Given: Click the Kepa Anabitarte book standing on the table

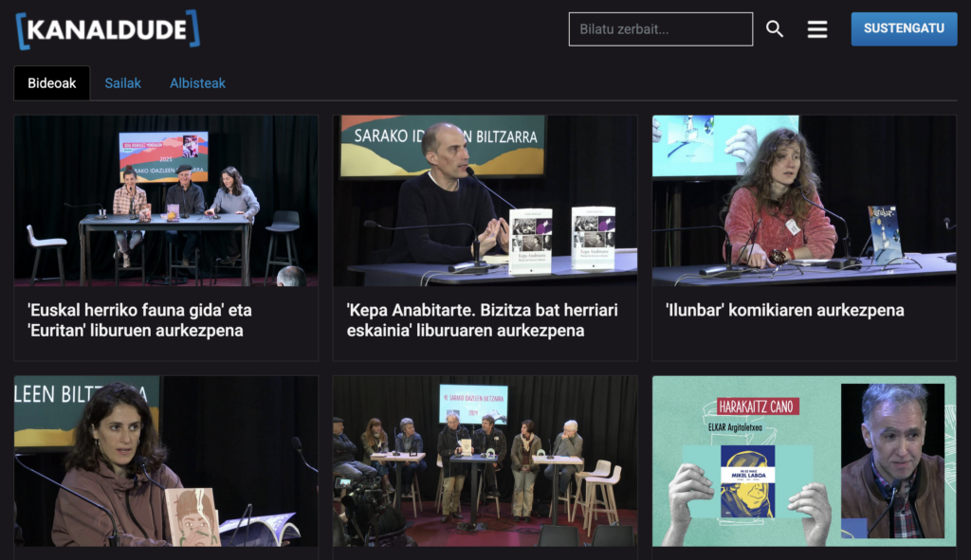Looking at the screenshot, I should pos(530,241).
